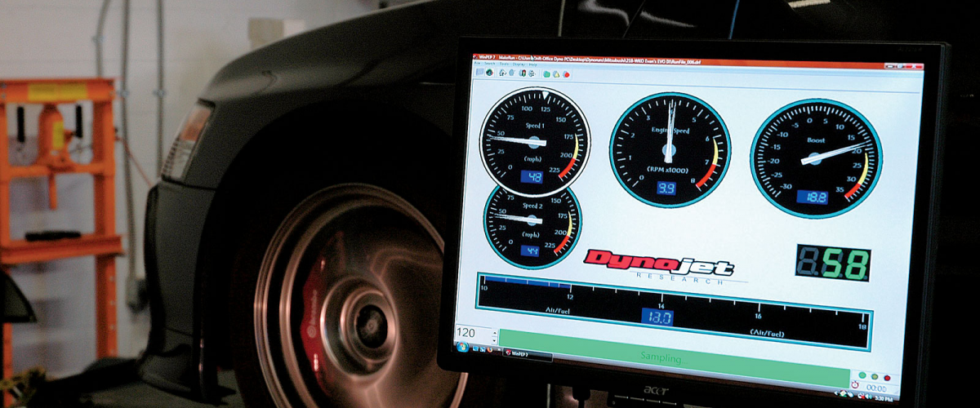Click the WinPEP 7 taskbar button
Viewport: 980px width, 408px height.
click(529, 355)
